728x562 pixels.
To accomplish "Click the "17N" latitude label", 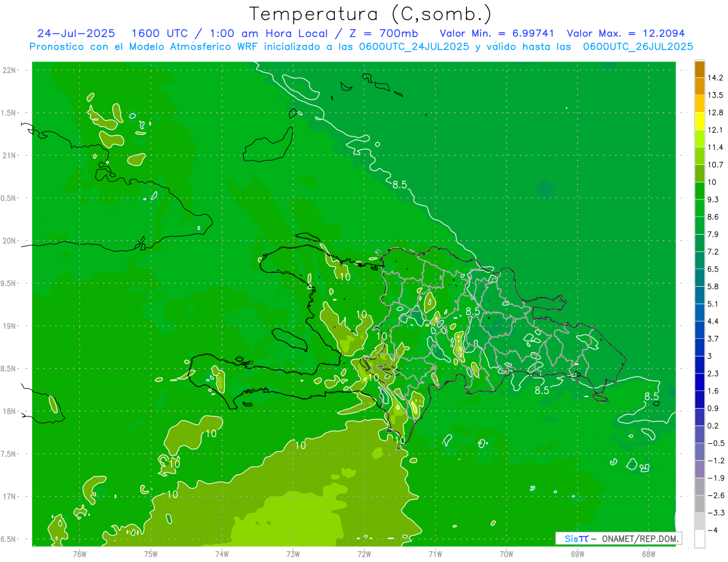I will pos(9,497).
